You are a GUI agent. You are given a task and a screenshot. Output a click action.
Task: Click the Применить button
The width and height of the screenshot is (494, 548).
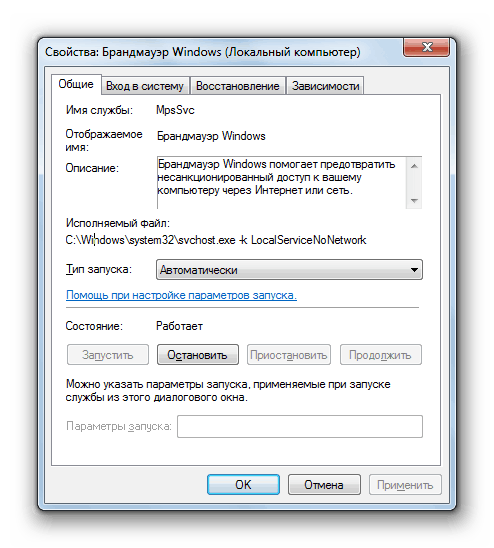pyautogui.click(x=405, y=485)
